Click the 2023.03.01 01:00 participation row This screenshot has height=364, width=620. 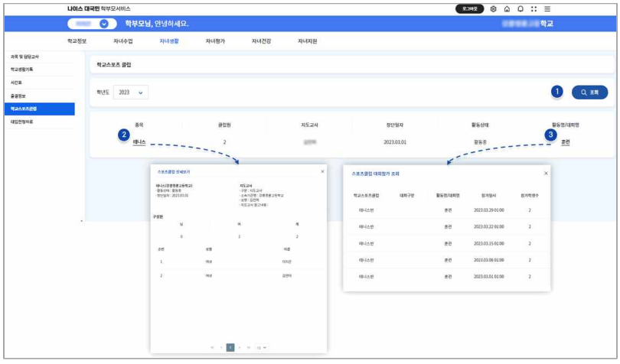pos(447,277)
